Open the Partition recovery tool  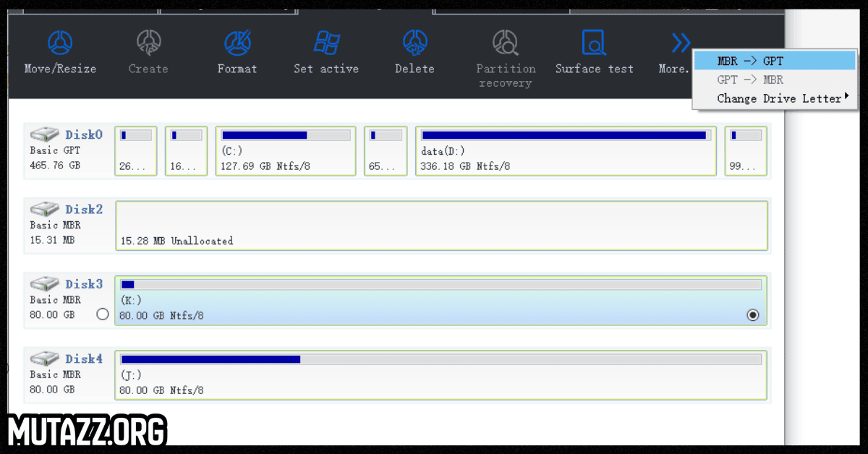(506, 43)
